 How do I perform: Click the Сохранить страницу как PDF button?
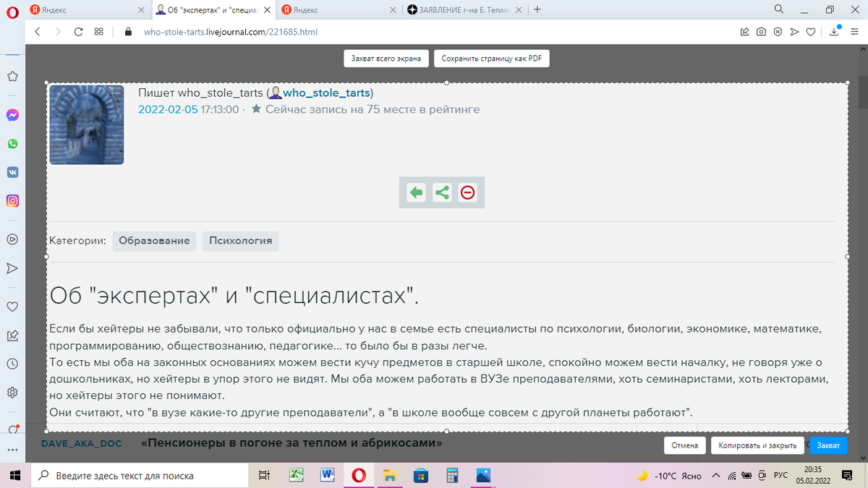tap(491, 59)
